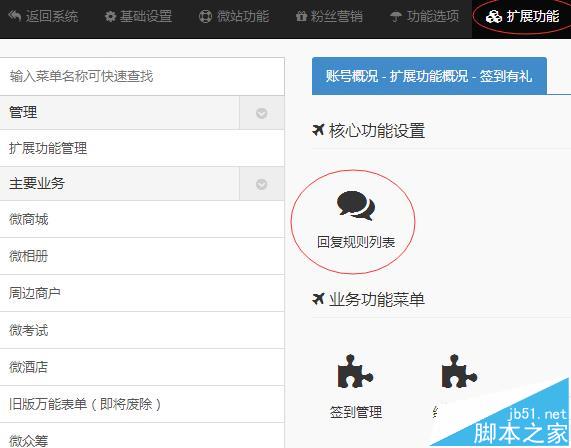Screen dimensions: 571x448
Task: Open the 粉丝营销 menu
Action: point(329,16)
